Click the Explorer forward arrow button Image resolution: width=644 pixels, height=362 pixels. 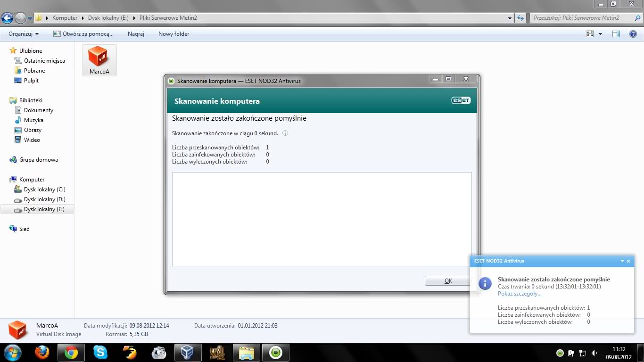[x=20, y=18]
